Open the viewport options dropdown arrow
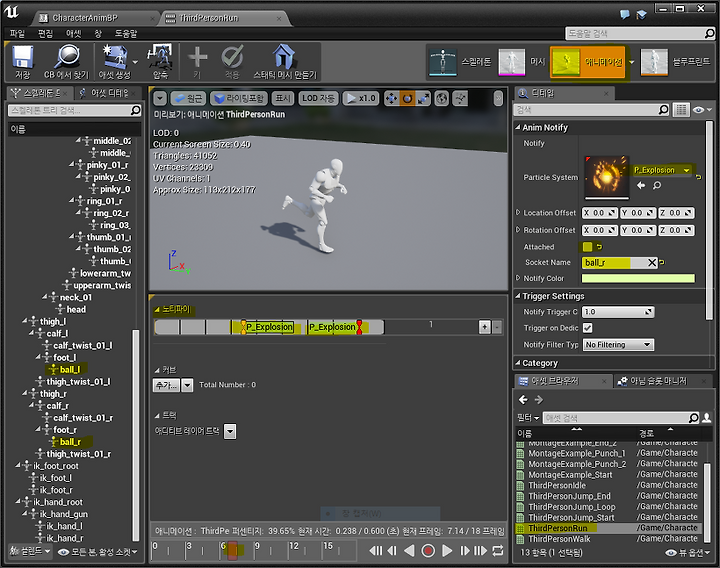This screenshot has width=720, height=568. [160, 98]
